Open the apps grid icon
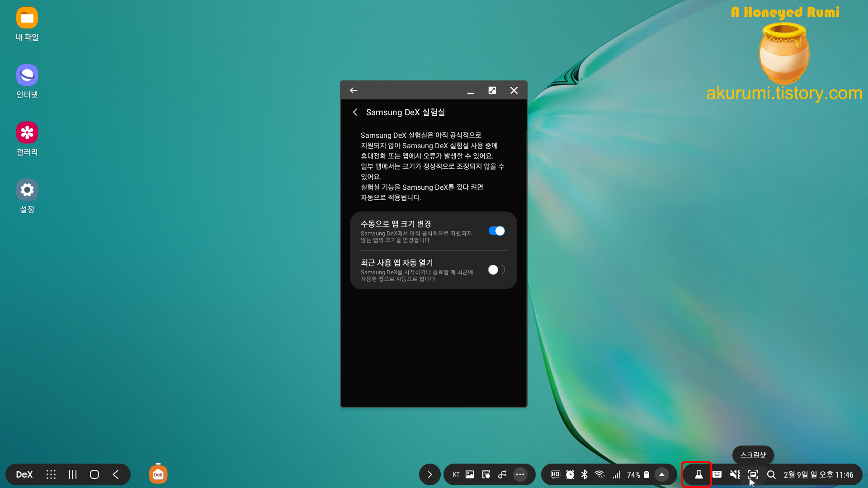The width and height of the screenshot is (868, 488). point(51,474)
